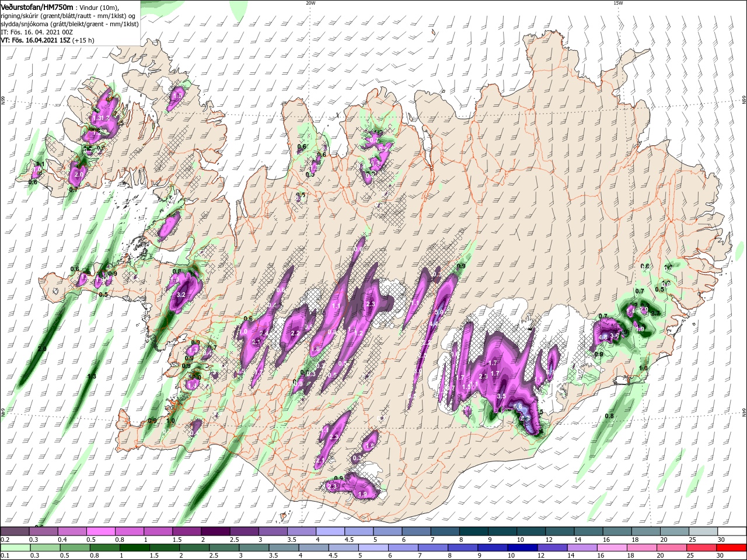Pick the lower-row legend swatch starting at 14
Viewport: 747px width, 560px height.
pyautogui.click(x=581, y=548)
